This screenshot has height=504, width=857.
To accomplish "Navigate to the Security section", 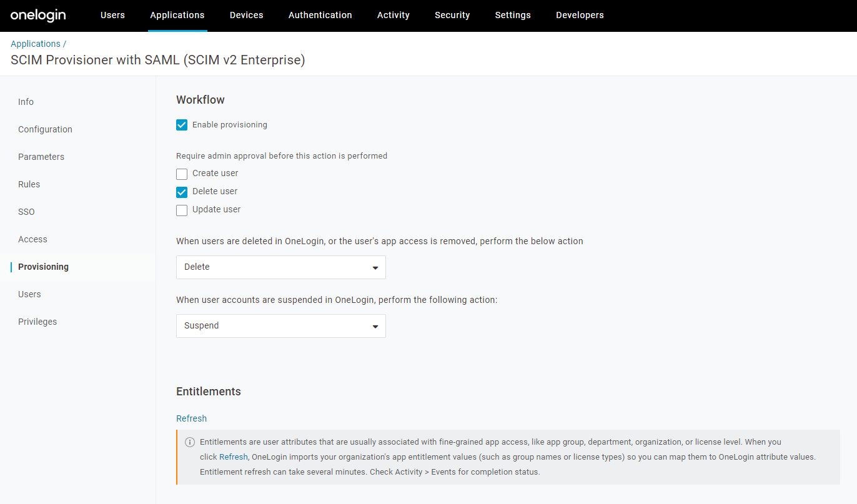I will [452, 15].
